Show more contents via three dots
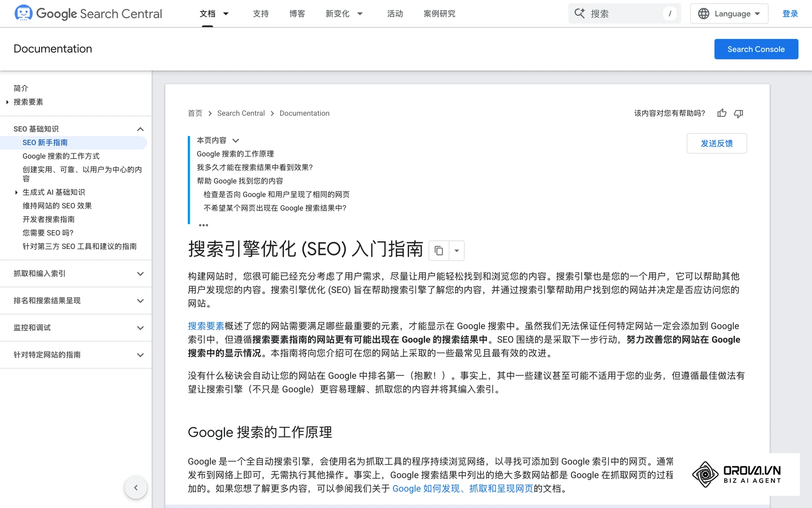This screenshot has width=812, height=508. pyautogui.click(x=204, y=225)
